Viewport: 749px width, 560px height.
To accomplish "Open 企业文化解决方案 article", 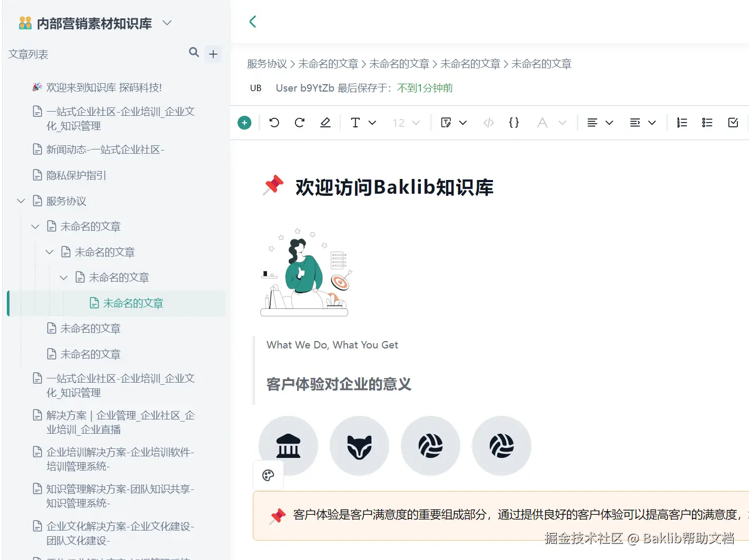I will pos(120,533).
